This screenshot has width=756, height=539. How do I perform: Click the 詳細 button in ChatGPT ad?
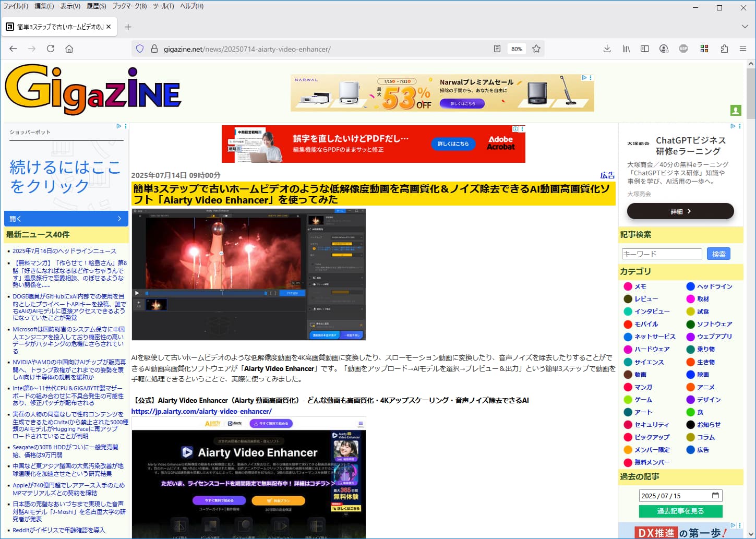point(680,211)
